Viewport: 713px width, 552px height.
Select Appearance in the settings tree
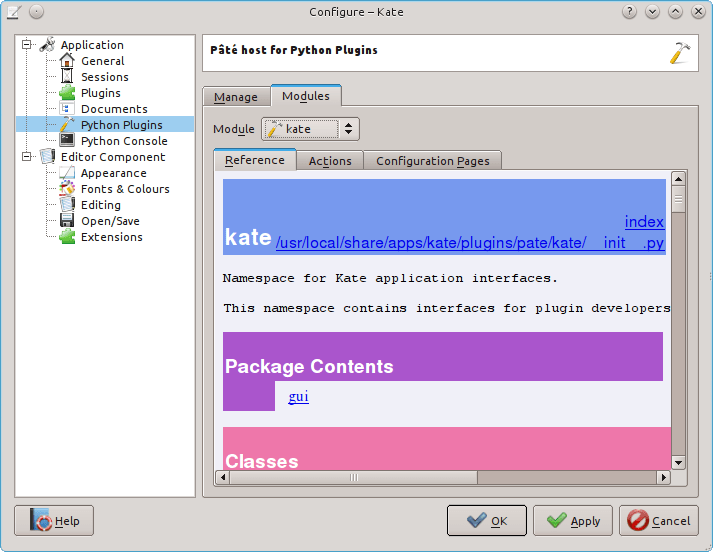[x=114, y=173]
